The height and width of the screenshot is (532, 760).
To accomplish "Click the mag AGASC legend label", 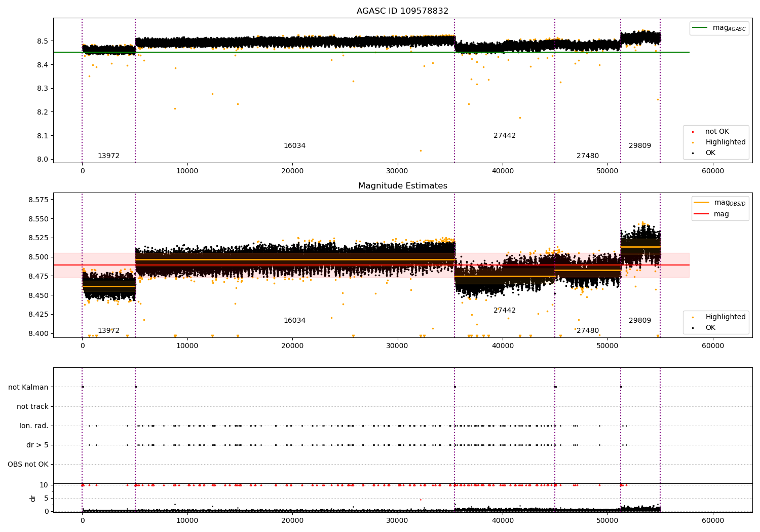I will pyautogui.click(x=729, y=28).
